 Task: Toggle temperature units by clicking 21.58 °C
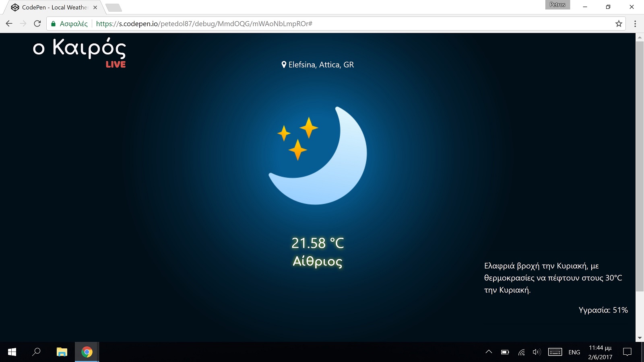click(318, 243)
